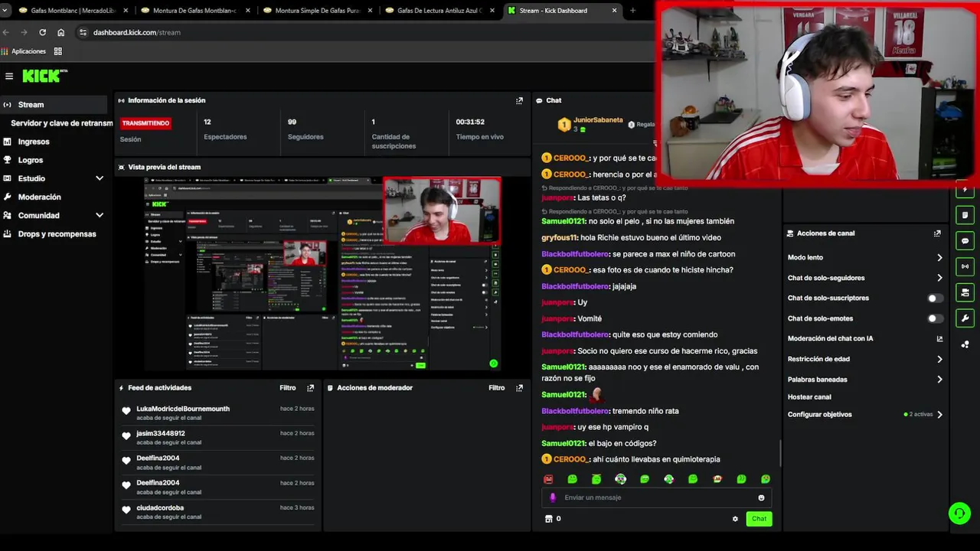
Task: Select Stream in the sidebar
Action: (54, 105)
